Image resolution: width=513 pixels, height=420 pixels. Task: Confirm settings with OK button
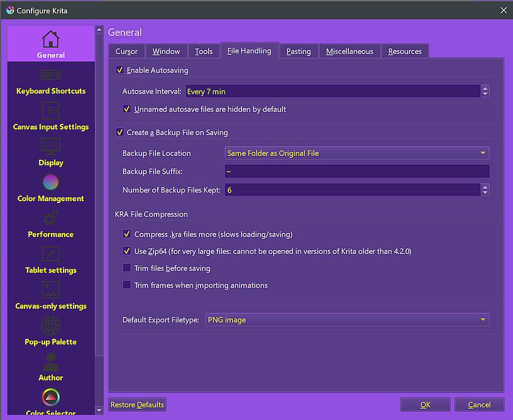[x=426, y=405]
